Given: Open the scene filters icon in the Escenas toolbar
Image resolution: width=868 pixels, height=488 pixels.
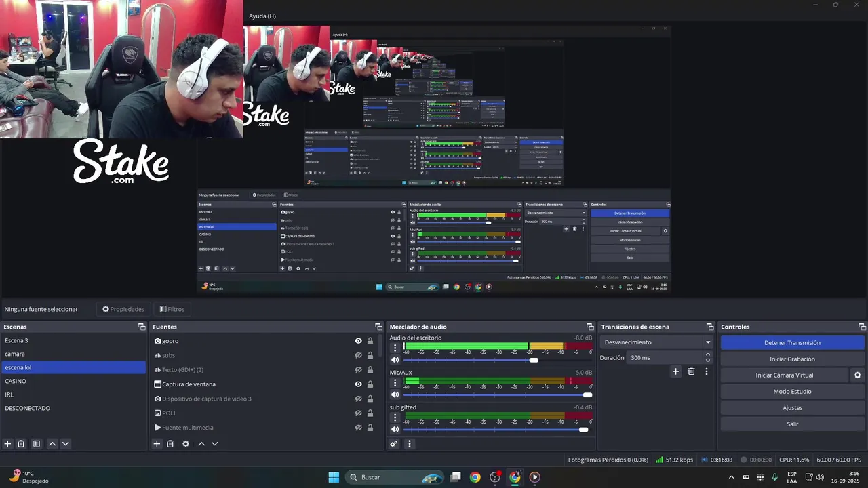Looking at the screenshot, I should click(x=37, y=444).
